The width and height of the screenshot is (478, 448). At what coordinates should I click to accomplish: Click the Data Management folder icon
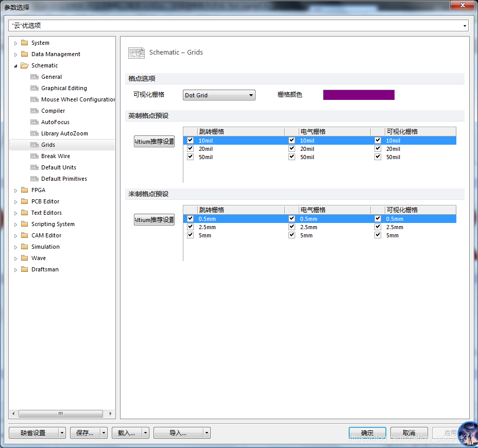[24, 54]
